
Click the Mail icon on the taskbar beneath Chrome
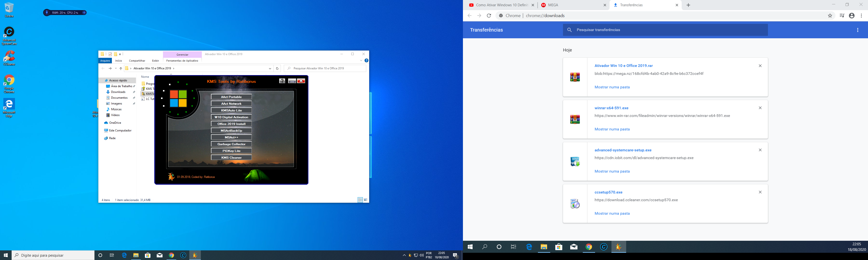574,247
